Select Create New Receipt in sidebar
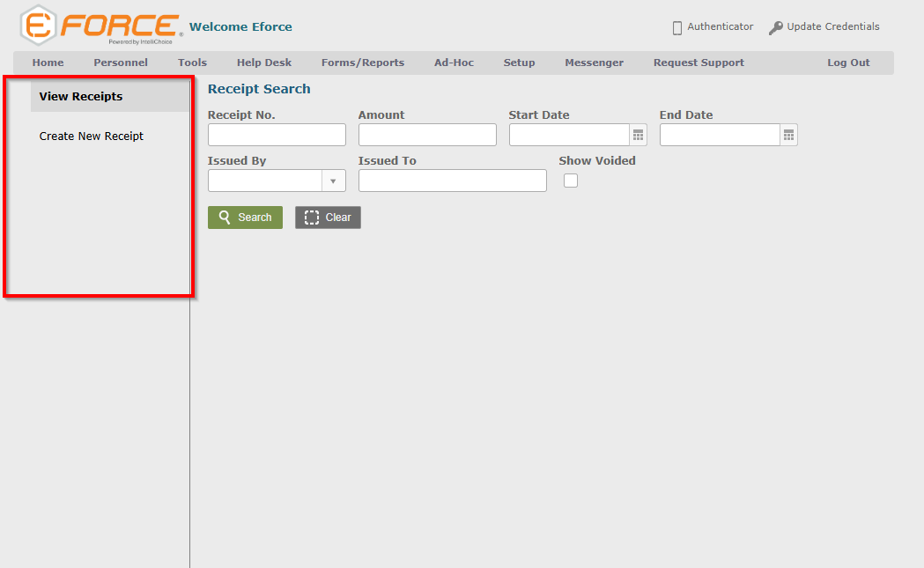 pos(92,136)
